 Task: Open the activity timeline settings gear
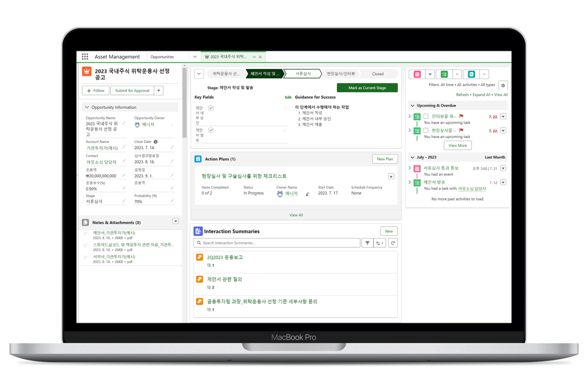pyautogui.click(x=503, y=85)
